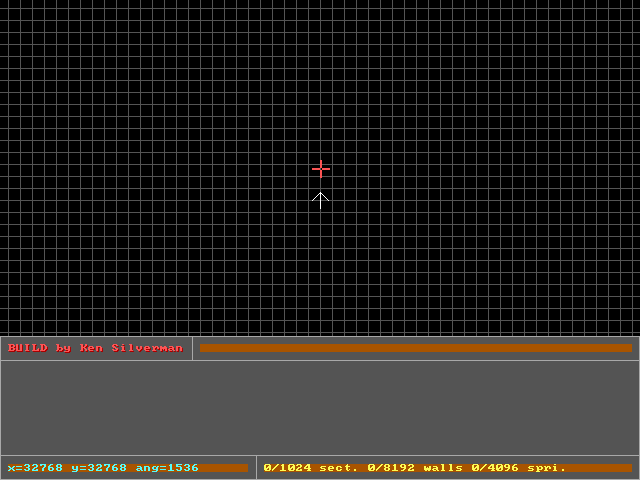The height and width of the screenshot is (480, 640).
Task: Click the '0/1024 sect.' sector counter
Action: click(x=310, y=468)
